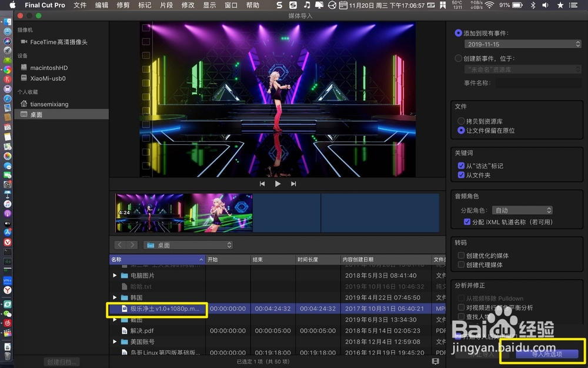Enable 创建代理媒体 checkbox
Screen dimensions: 588x368
(x=461, y=265)
